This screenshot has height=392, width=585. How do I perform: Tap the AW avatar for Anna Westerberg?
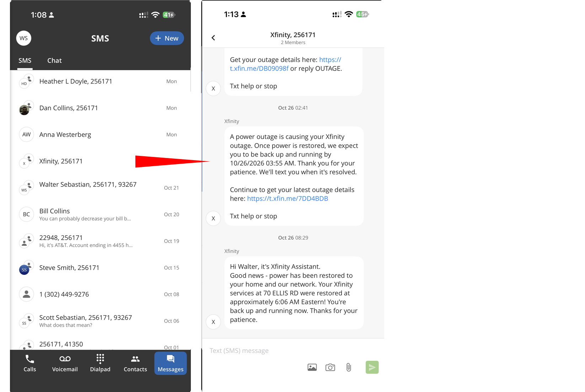[26, 135]
